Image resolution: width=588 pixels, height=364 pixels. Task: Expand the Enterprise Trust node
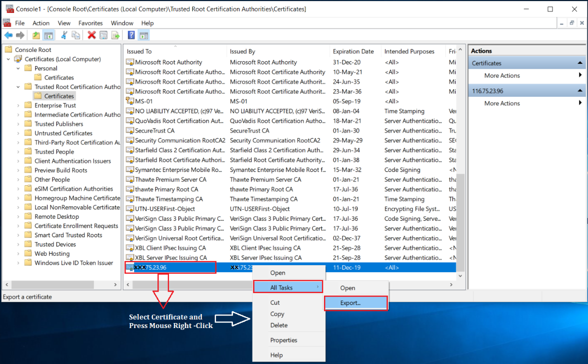click(18, 105)
